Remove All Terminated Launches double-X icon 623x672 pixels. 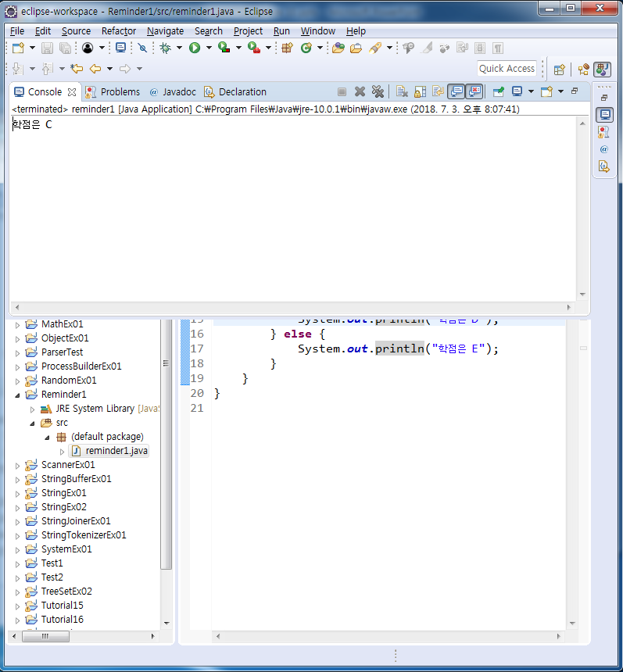pyautogui.click(x=378, y=91)
